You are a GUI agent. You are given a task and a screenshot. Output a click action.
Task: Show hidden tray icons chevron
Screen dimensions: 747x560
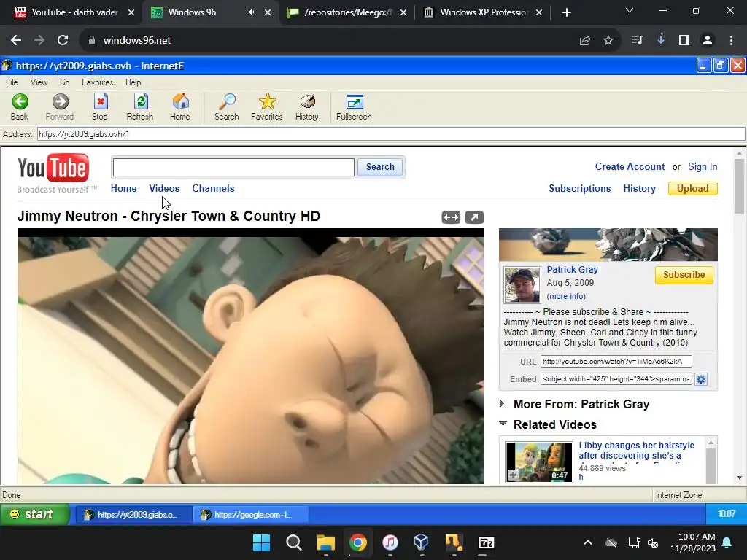tap(588, 542)
